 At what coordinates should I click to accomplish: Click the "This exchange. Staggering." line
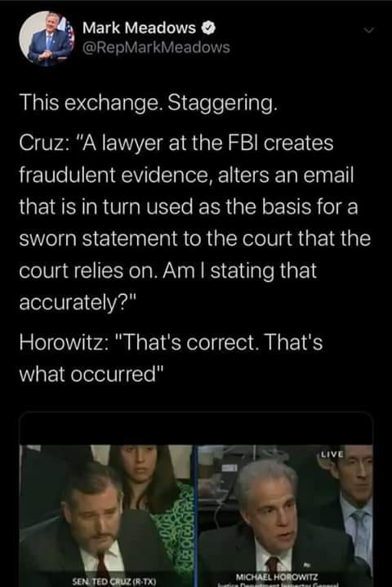coord(149,103)
